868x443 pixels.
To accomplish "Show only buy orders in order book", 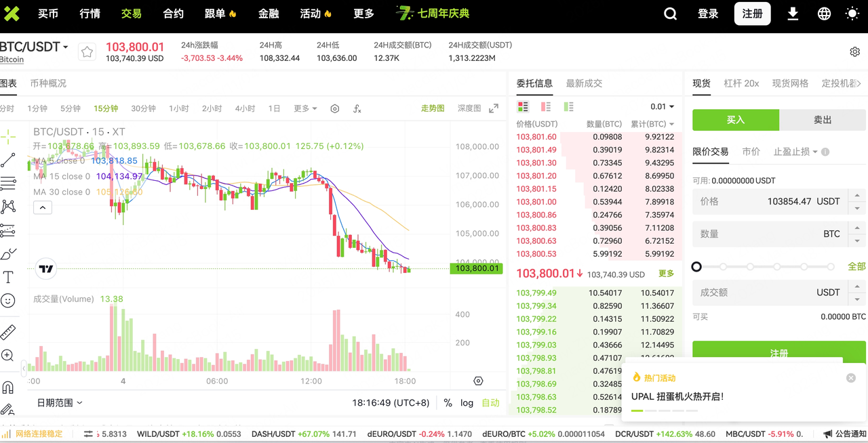I will click(568, 106).
